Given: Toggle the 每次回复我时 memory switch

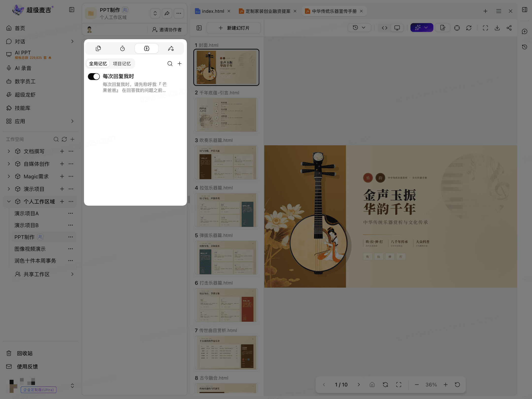Looking at the screenshot, I should 94,77.
